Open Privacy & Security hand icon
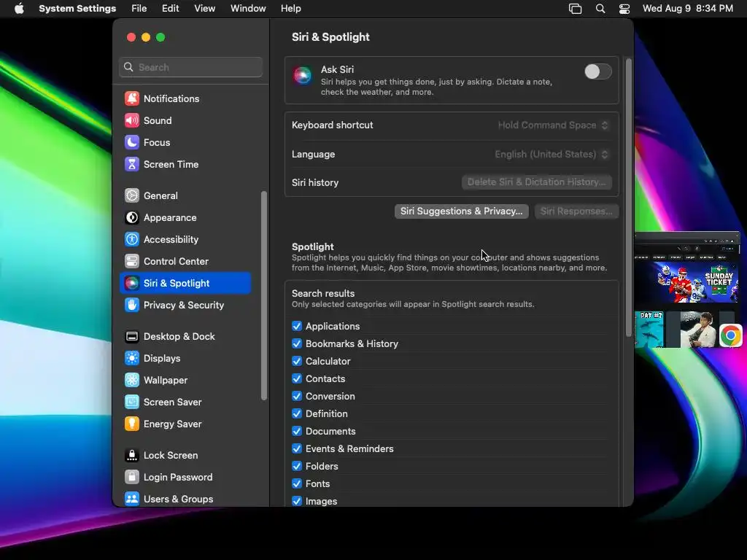 (132, 306)
